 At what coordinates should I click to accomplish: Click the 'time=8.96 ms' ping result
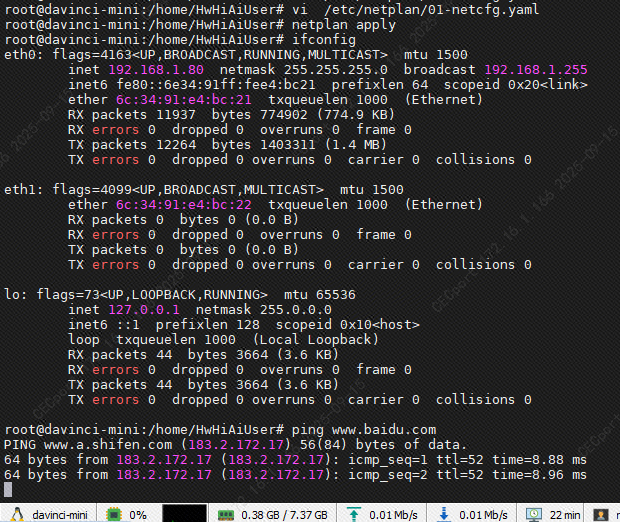539,475
